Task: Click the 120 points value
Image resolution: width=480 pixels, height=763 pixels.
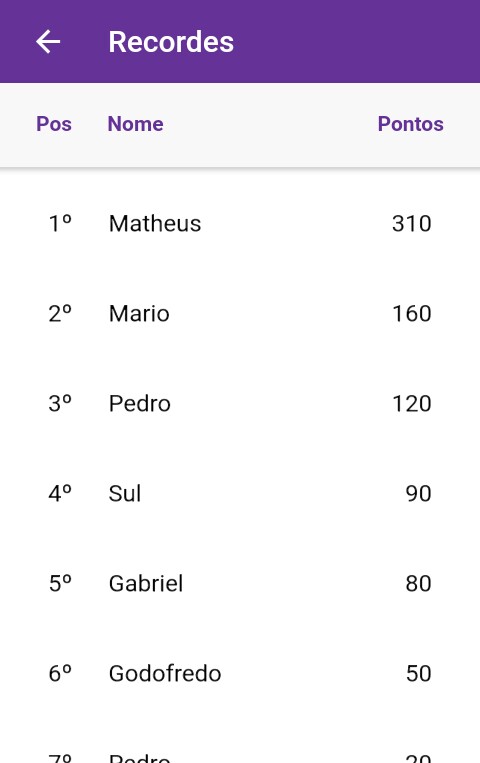Action: tap(412, 403)
